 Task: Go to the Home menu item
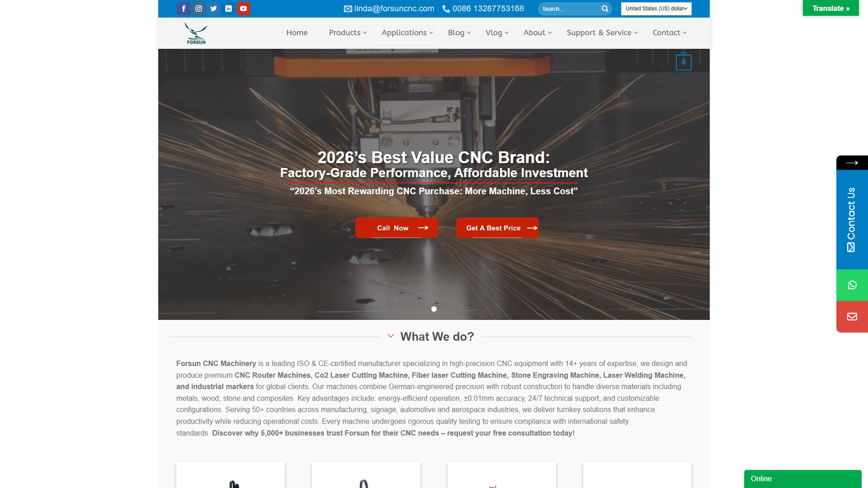297,33
